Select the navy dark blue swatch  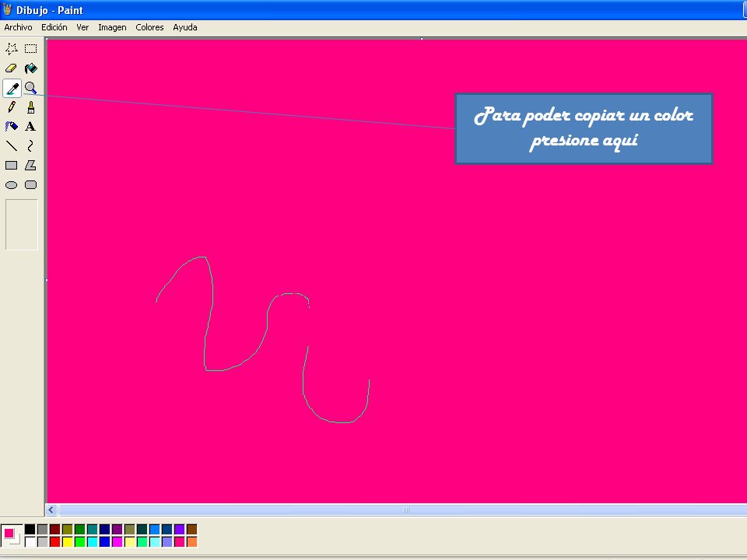tap(105, 529)
